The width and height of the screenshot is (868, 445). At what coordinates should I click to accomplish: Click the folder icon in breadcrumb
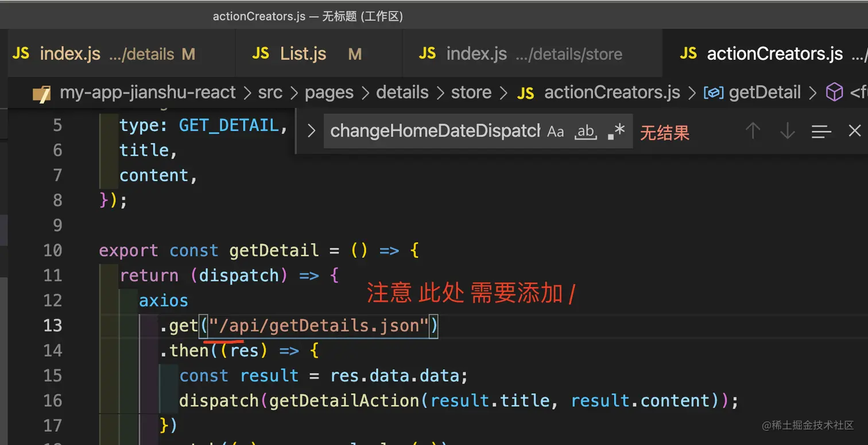coord(42,93)
